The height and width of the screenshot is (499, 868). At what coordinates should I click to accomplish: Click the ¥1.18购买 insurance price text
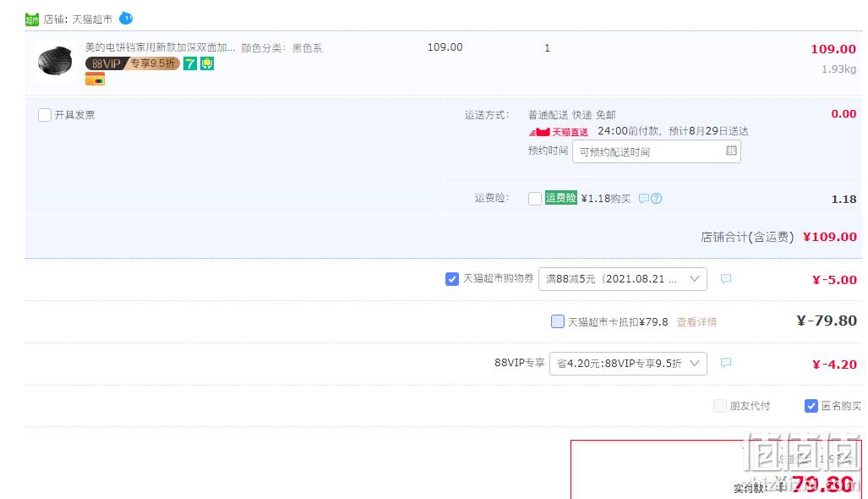pyautogui.click(x=606, y=198)
